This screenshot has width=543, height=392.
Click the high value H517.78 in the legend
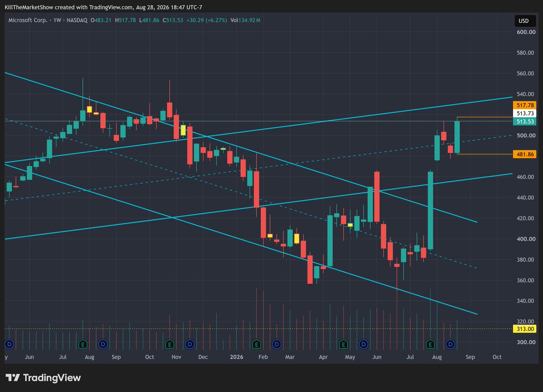click(x=126, y=20)
